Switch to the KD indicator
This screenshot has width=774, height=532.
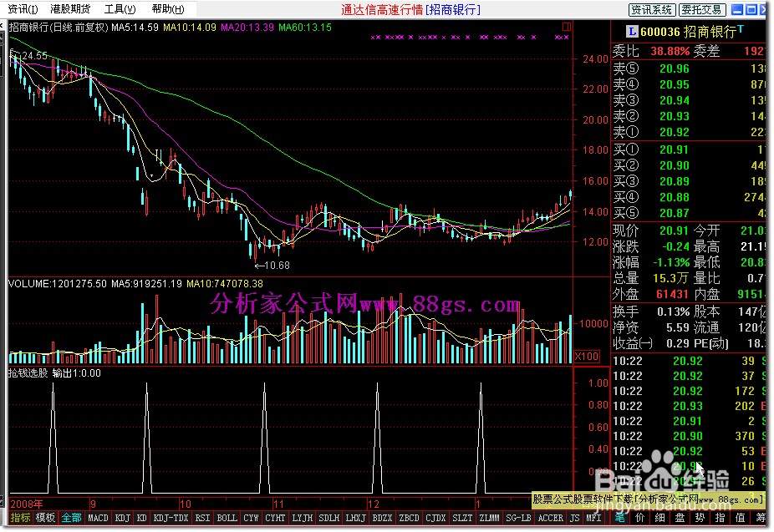tap(141, 518)
